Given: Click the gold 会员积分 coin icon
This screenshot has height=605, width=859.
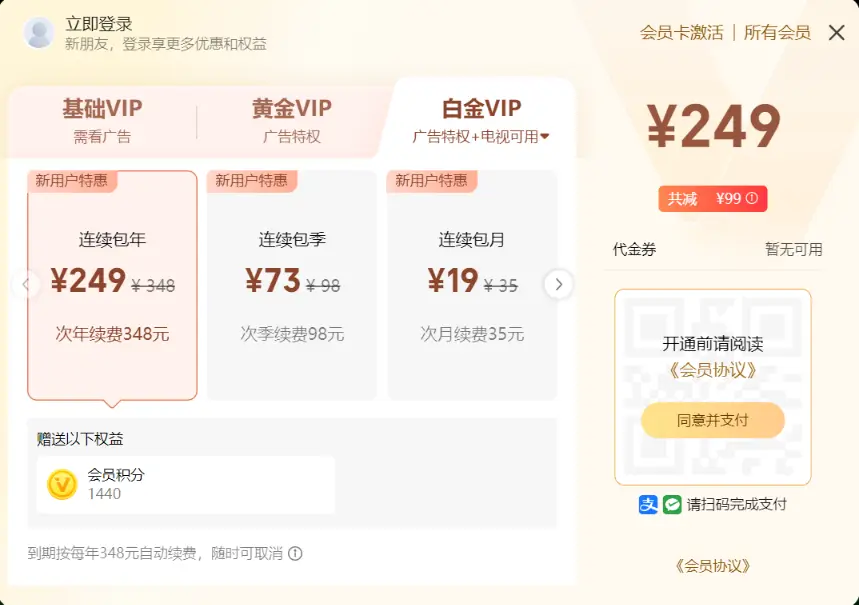Looking at the screenshot, I should [x=62, y=484].
